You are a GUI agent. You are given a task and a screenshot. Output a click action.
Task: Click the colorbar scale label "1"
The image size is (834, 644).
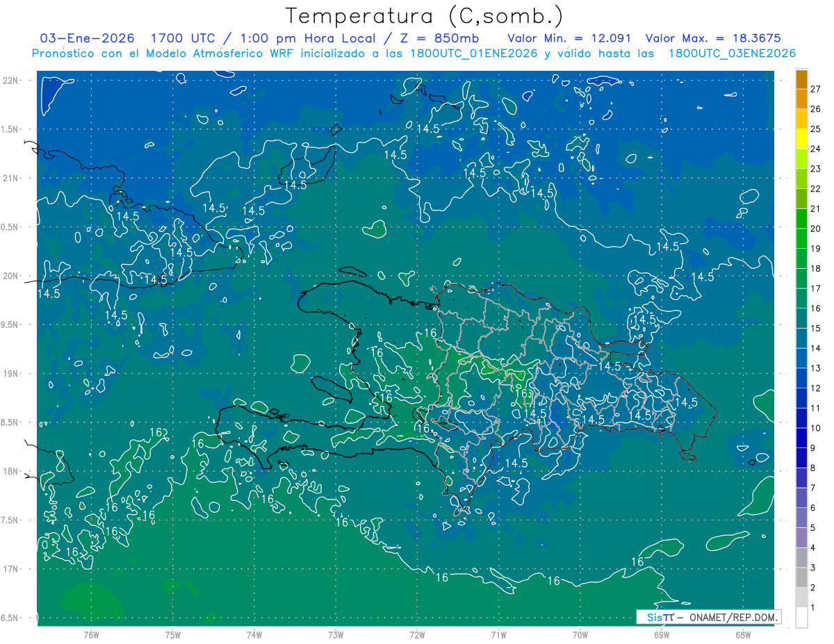point(813,608)
